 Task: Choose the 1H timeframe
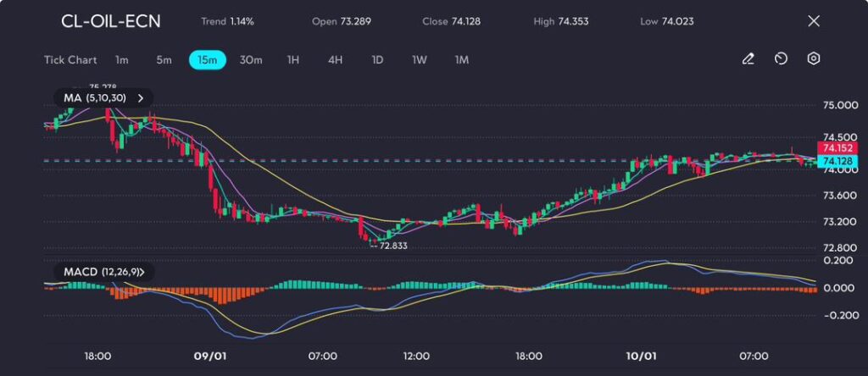coord(293,60)
